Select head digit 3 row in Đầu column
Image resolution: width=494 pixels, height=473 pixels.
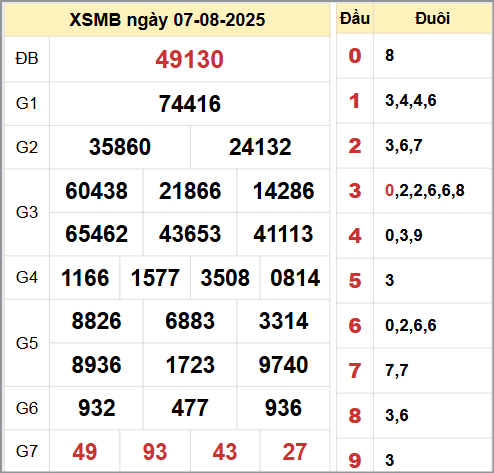point(355,191)
